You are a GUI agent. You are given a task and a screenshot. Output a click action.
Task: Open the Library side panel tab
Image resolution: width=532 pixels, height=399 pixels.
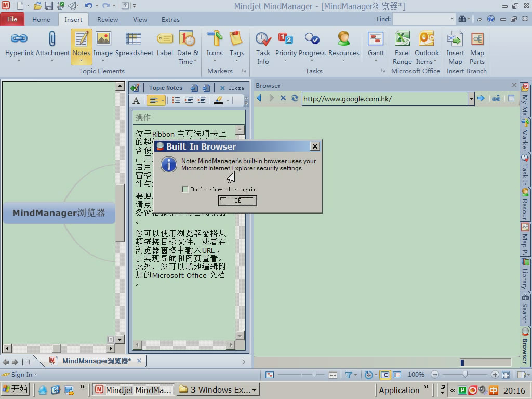[x=525, y=274]
